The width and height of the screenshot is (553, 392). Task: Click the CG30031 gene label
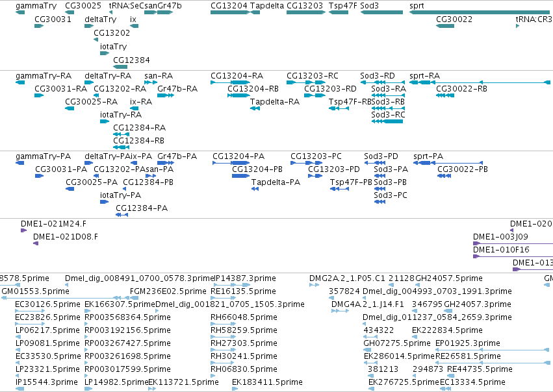tap(53, 19)
